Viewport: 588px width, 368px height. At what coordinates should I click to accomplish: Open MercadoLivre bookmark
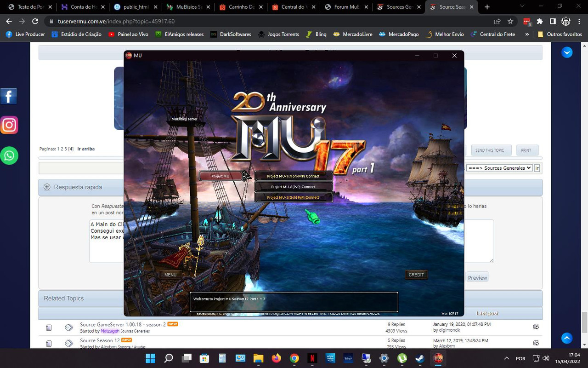click(x=353, y=34)
